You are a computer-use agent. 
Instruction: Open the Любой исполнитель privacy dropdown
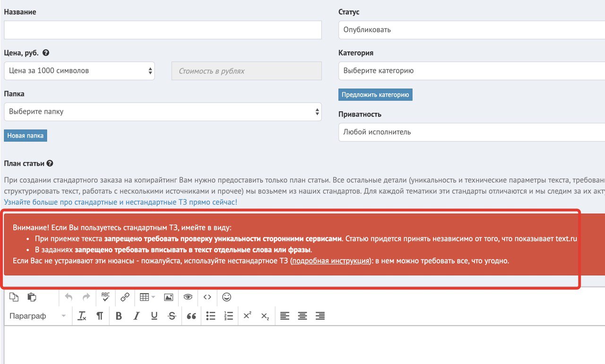coord(472,132)
